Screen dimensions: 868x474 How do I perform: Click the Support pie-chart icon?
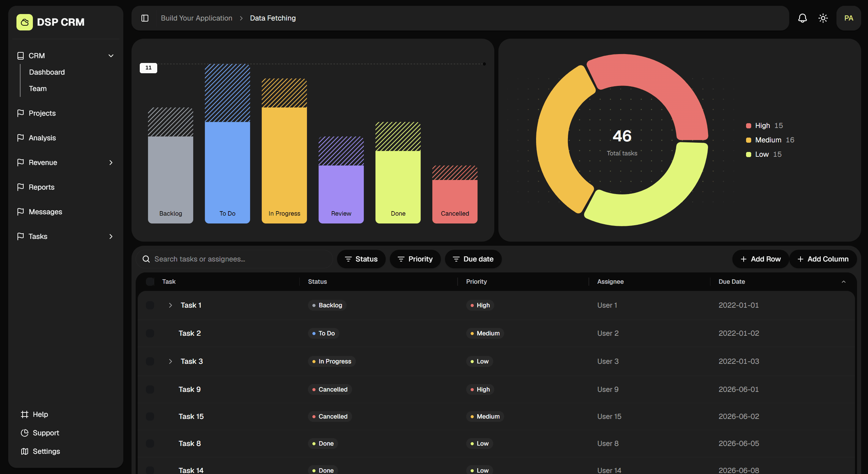(x=25, y=433)
